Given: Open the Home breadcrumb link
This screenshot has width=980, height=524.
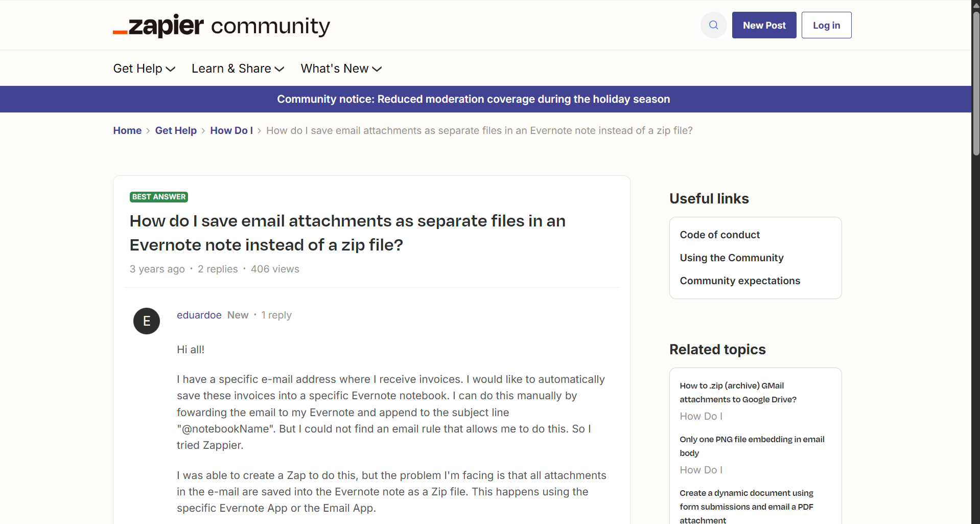Looking at the screenshot, I should pyautogui.click(x=127, y=130).
